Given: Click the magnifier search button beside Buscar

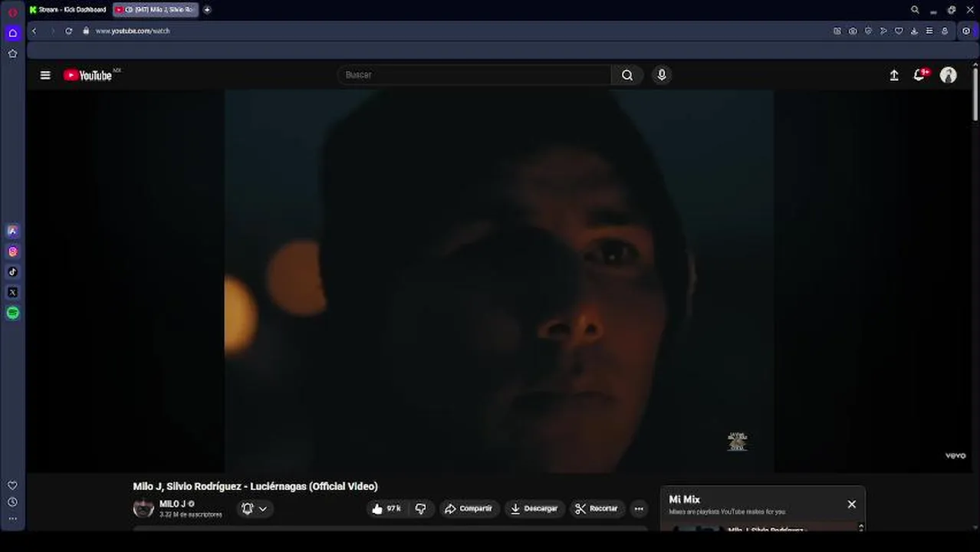Looking at the screenshot, I should pos(627,74).
